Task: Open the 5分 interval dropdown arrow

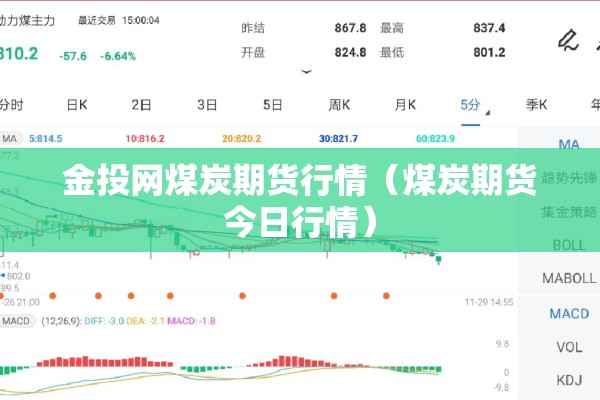Action: point(488,113)
